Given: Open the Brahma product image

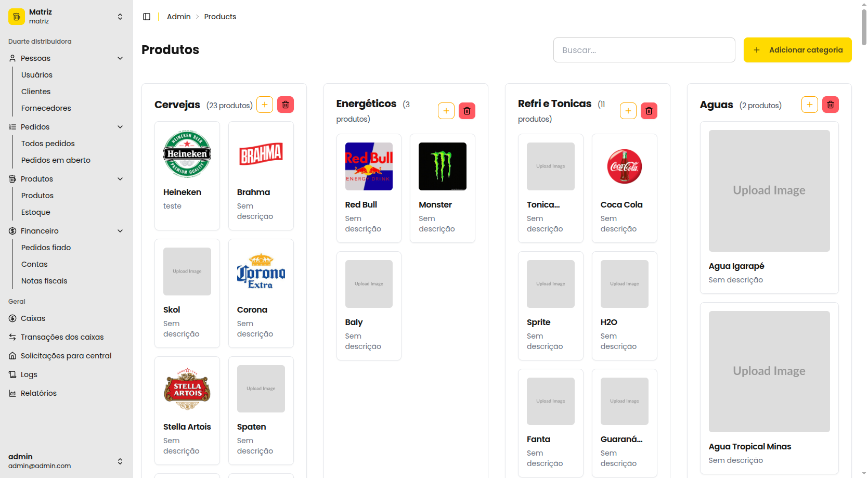Looking at the screenshot, I should (261, 154).
